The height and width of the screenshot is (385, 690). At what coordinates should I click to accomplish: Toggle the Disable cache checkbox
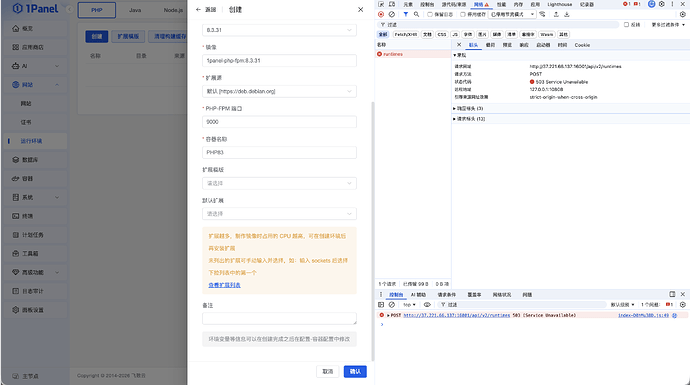(x=463, y=15)
